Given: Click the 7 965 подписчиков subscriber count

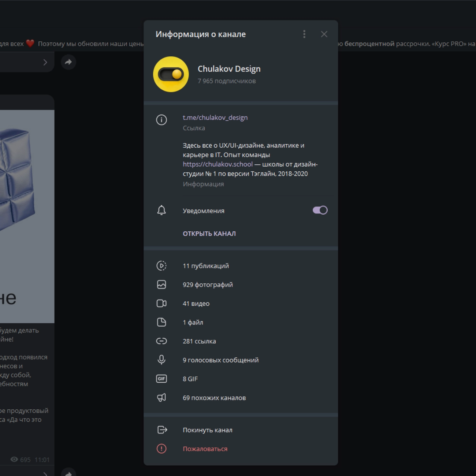Looking at the screenshot, I should (227, 81).
